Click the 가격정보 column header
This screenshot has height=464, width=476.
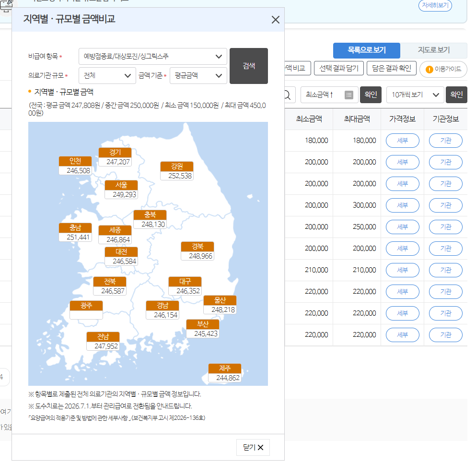click(403, 119)
